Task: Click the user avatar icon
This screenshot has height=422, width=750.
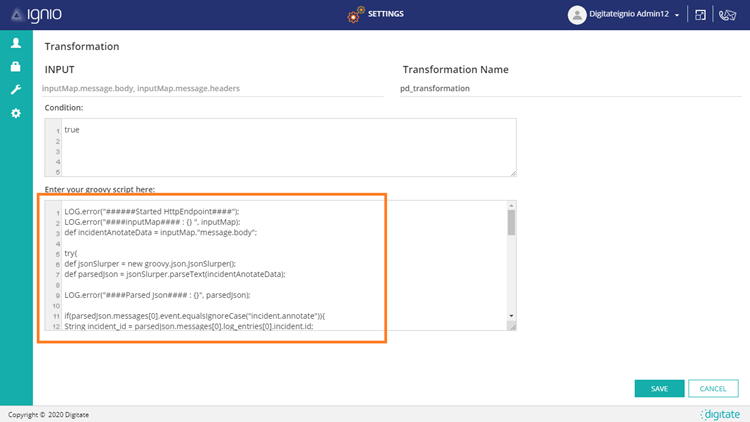Action: [577, 15]
